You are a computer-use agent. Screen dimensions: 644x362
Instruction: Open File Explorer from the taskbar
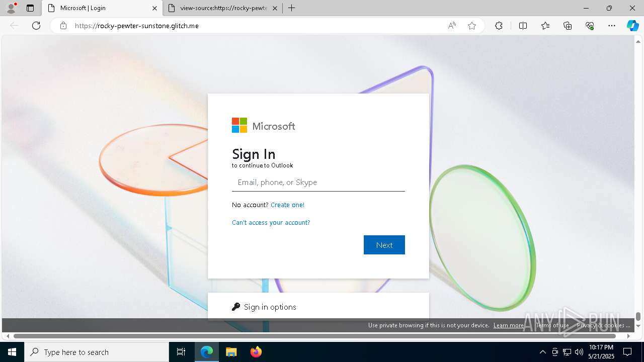[231, 352]
